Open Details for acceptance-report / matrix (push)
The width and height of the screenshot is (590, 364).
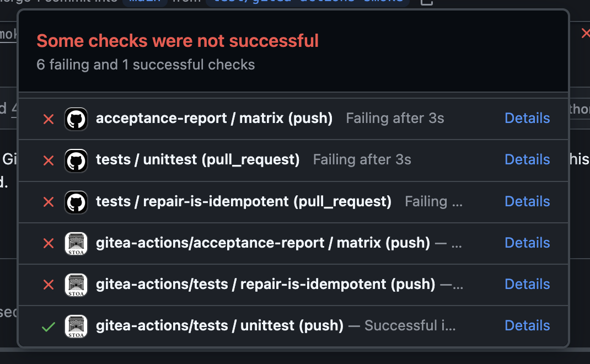[527, 118]
